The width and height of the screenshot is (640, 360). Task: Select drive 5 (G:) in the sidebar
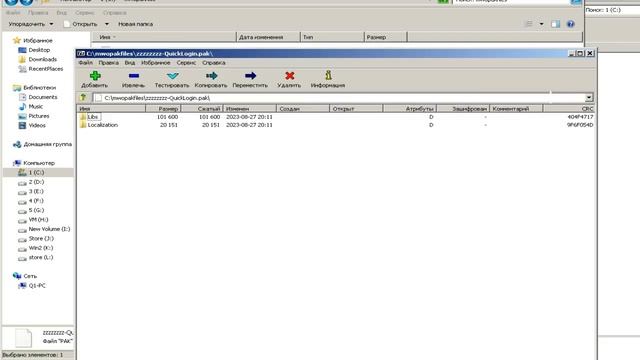click(x=36, y=210)
